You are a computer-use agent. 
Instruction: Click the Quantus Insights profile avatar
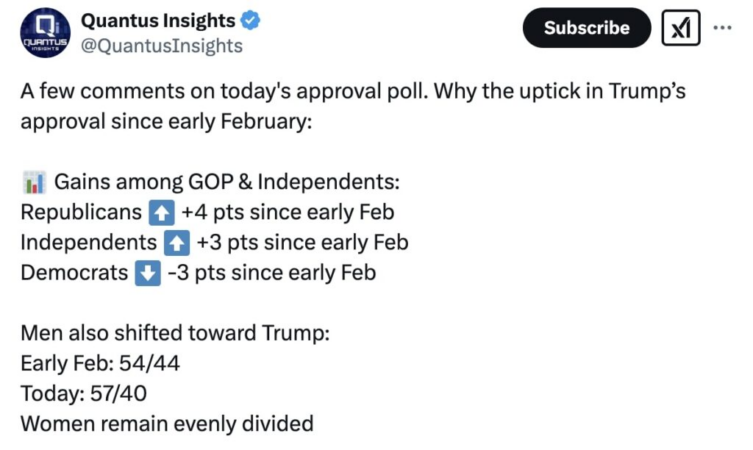(45, 33)
